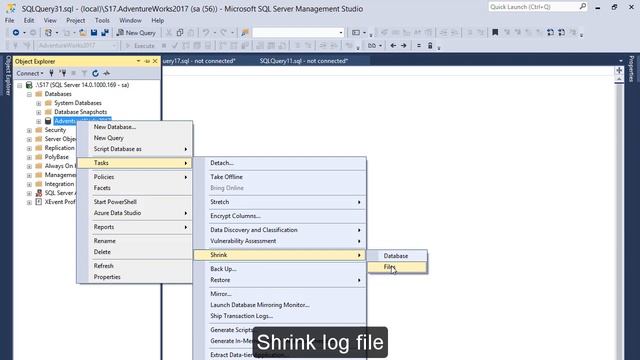Switch to SQLQuery11.sql tab
Viewport: 640px width, 360px height.
tap(304, 61)
